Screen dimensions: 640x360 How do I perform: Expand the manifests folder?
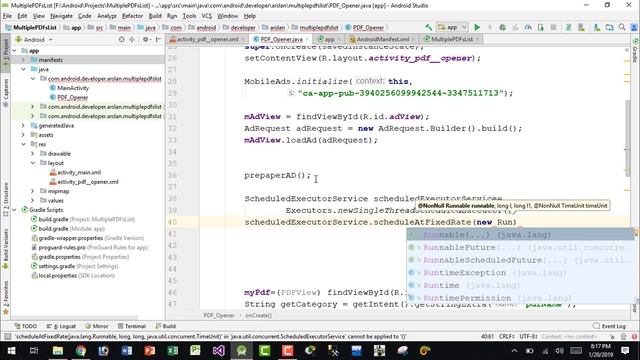(x=23, y=60)
